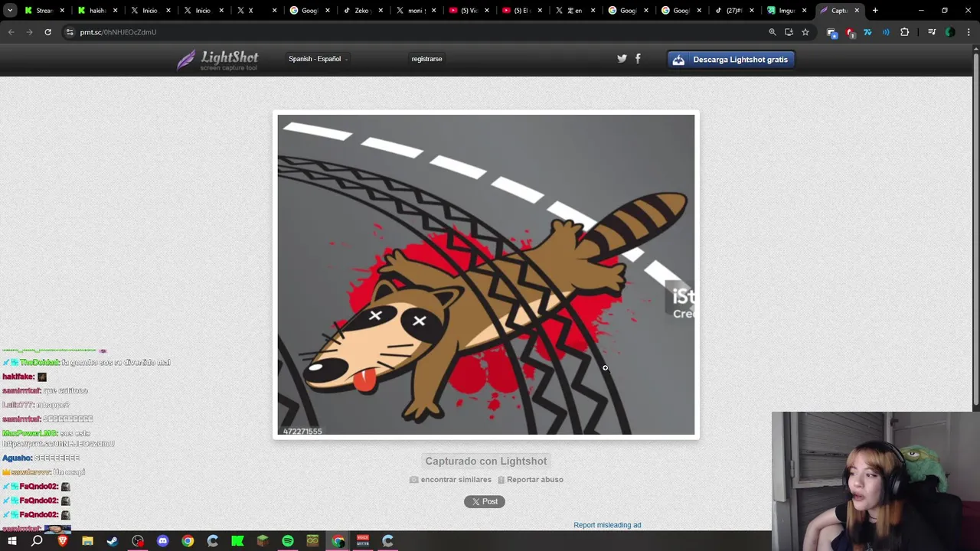The image size is (980, 551).
Task: Click the red extension icon with badge
Action: [x=850, y=32]
